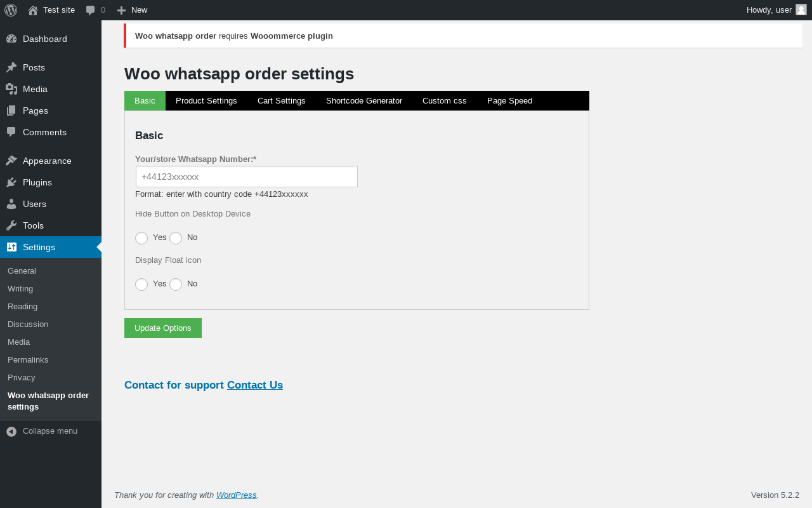The width and height of the screenshot is (812, 508).
Task: Select No for Hide Button on Desktop
Action: [176, 238]
